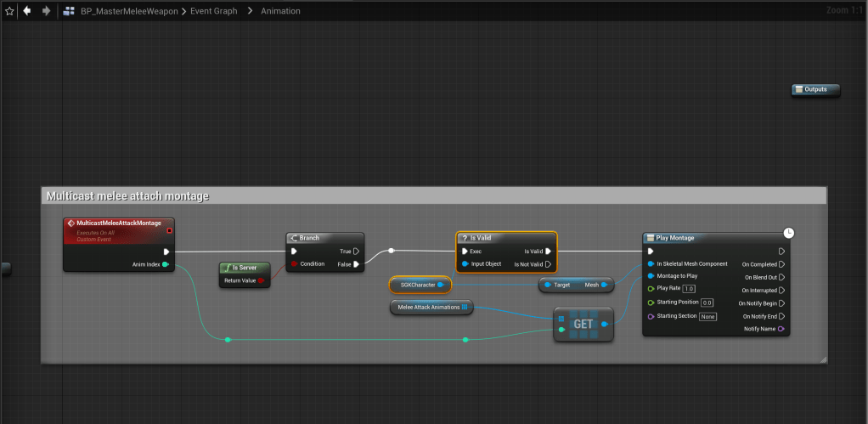Click the Notify Name output pin
The width and height of the screenshot is (868, 424).
[781, 329]
